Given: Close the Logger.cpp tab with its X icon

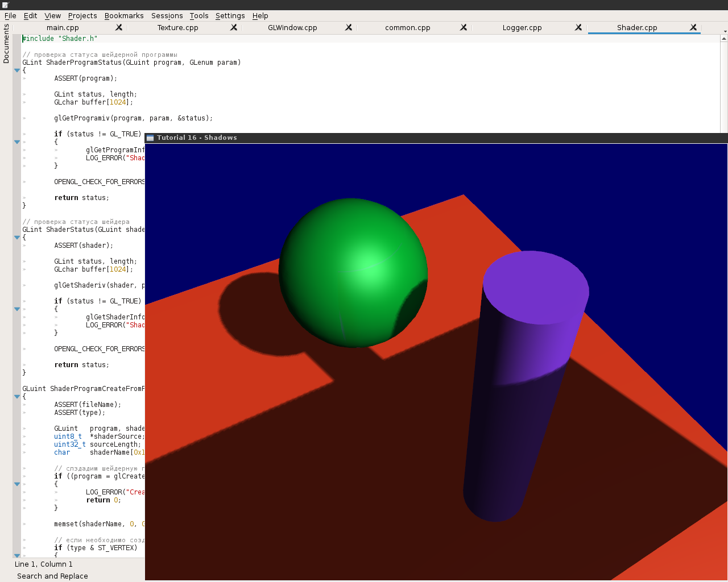Looking at the screenshot, I should (x=578, y=27).
